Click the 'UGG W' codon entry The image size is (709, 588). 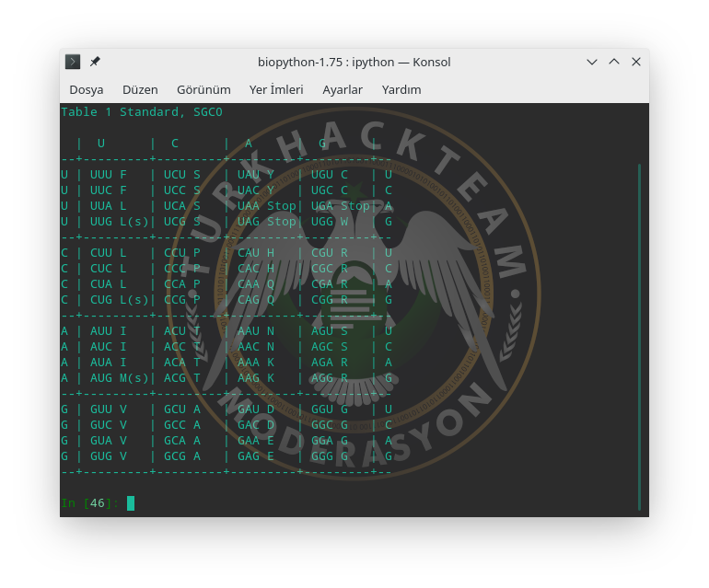(x=330, y=222)
